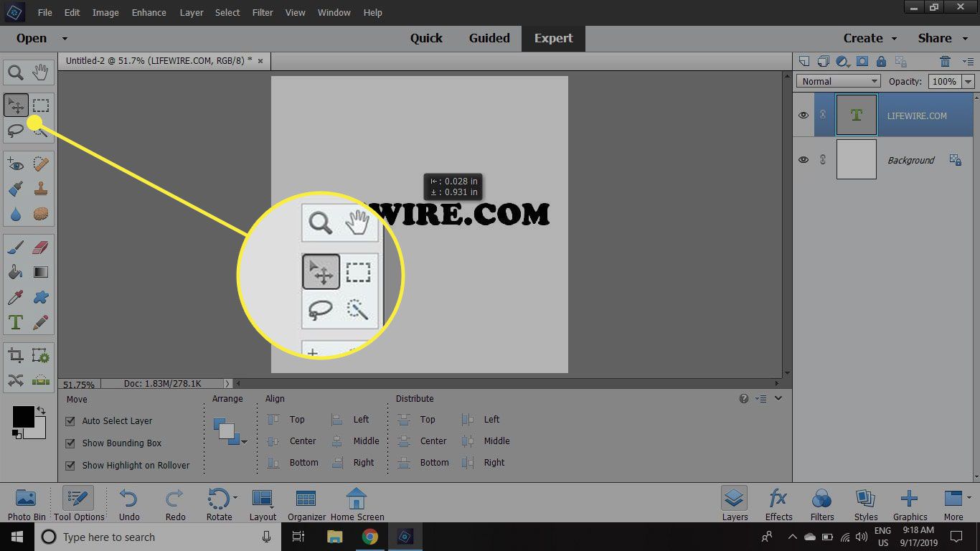Open the Enhance menu
The image size is (980, 551).
[x=149, y=13]
